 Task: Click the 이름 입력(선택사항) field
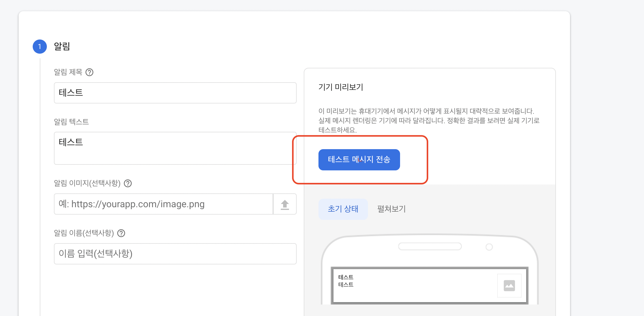175,254
